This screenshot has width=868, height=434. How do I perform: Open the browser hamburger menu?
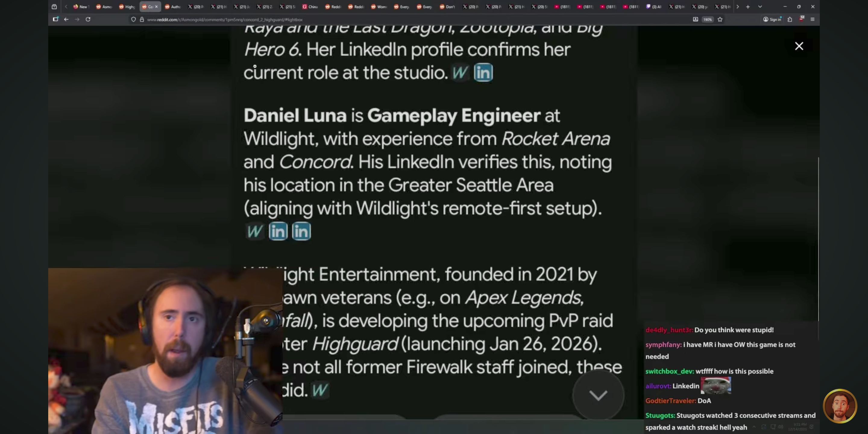(813, 19)
